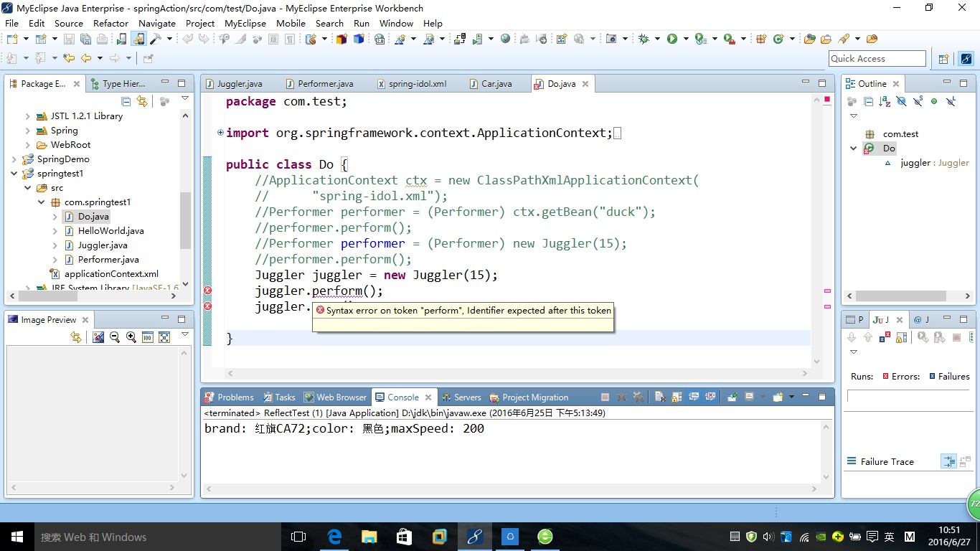Click the New Java Package icon
The width and height of the screenshot is (980, 551).
[x=761, y=39]
